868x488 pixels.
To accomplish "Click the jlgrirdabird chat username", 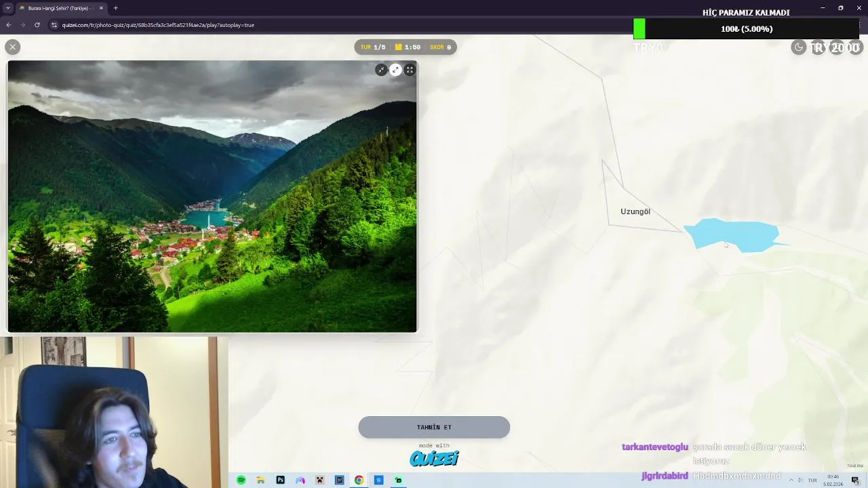I will point(665,476).
